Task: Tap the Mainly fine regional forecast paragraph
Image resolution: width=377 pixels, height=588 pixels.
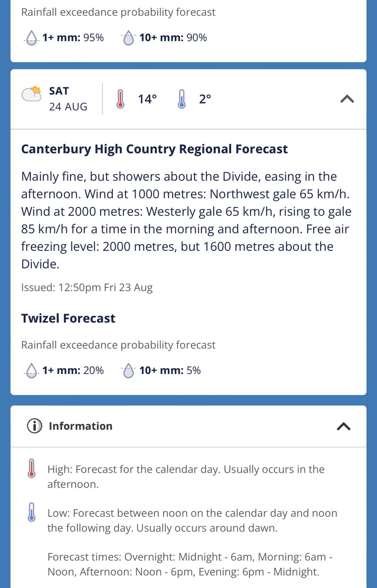Action: click(x=186, y=220)
